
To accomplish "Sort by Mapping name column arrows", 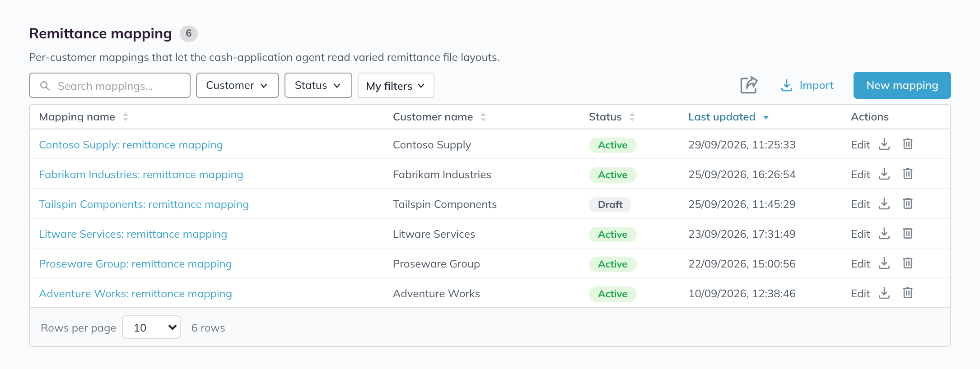I will (x=126, y=117).
